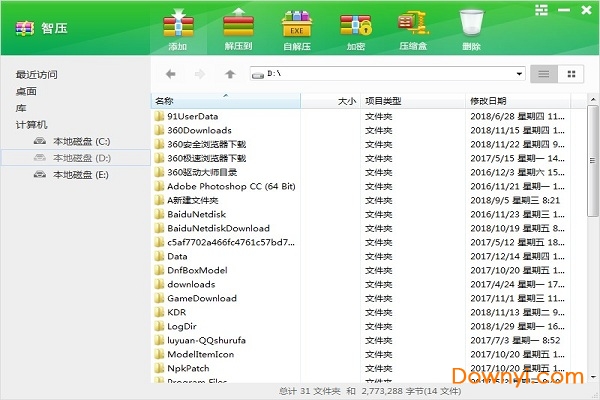Select the 360极速浏览器下载 folder icon

(x=159, y=158)
